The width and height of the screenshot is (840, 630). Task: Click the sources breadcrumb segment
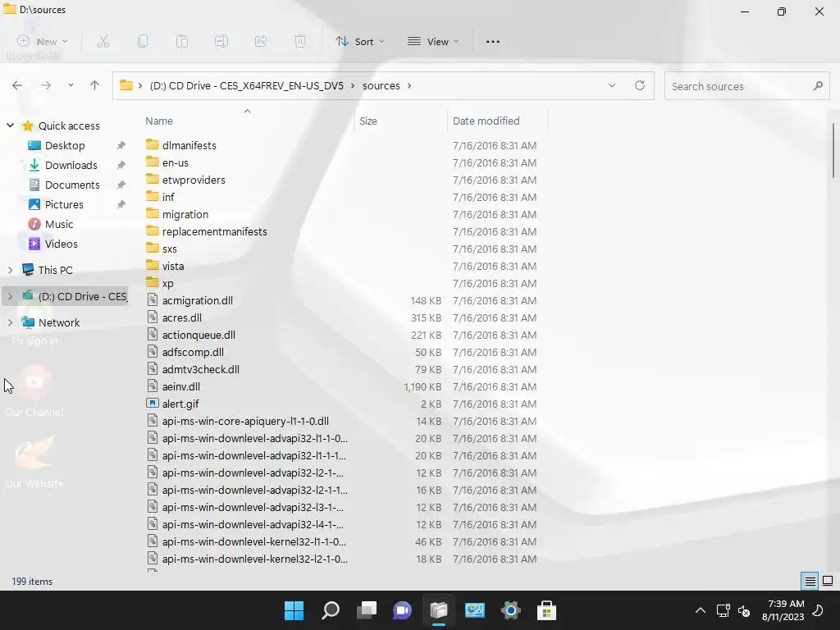tap(381, 85)
